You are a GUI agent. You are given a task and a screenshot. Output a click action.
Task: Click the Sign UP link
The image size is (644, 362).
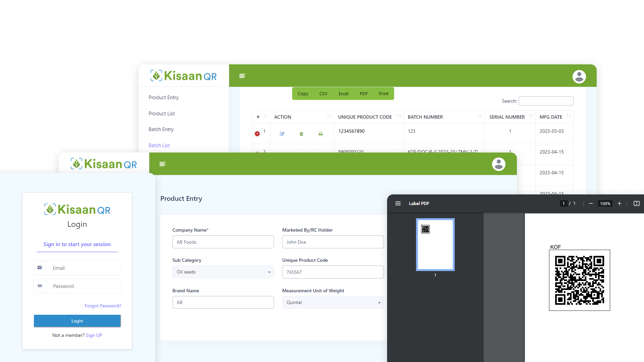click(x=94, y=335)
